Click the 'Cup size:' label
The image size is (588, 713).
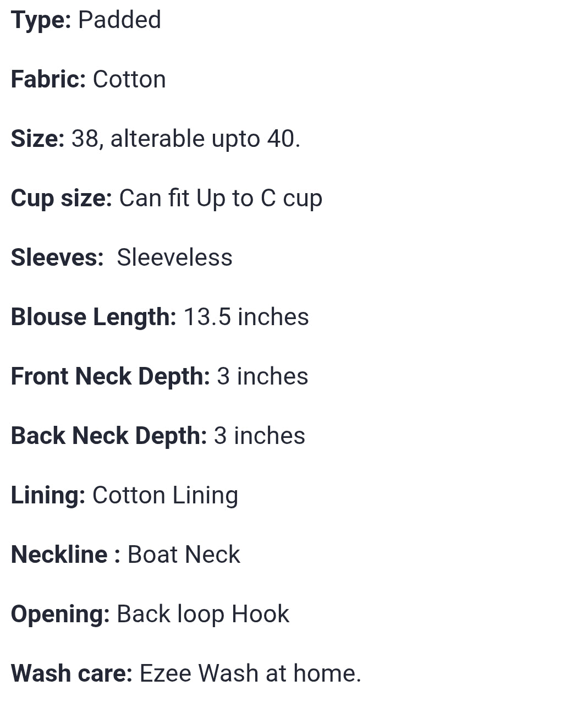coord(61,198)
